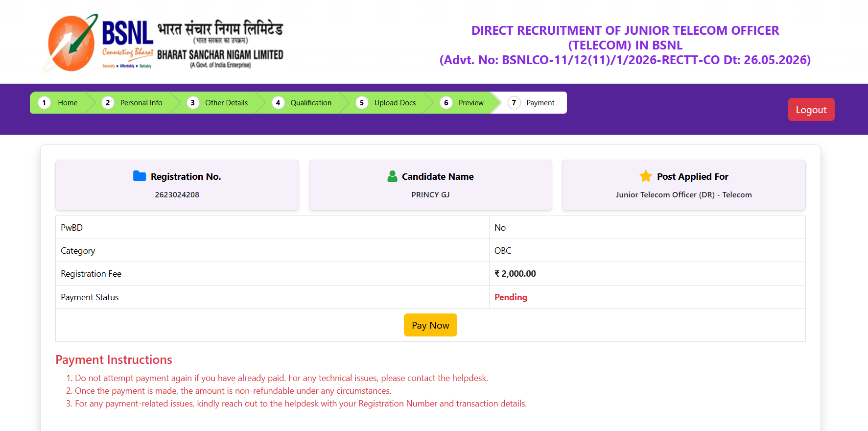
Task: Select the Payment step
Action: tap(540, 103)
